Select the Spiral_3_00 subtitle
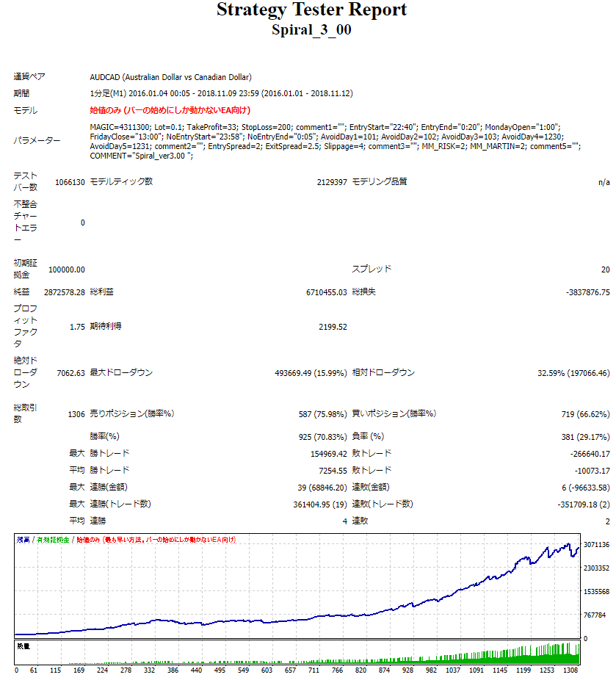The height and width of the screenshot is (680, 616). pyautogui.click(x=311, y=30)
